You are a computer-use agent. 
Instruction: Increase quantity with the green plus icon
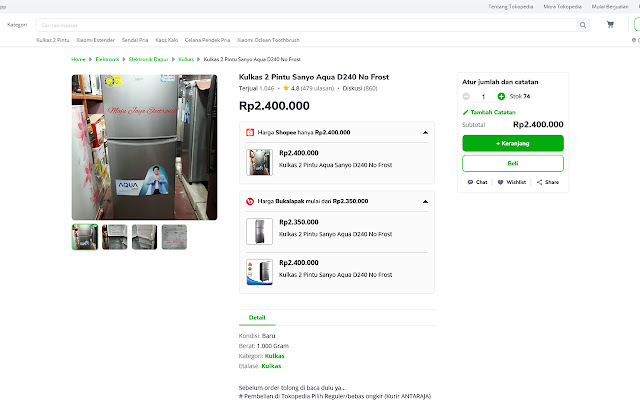coord(501,96)
